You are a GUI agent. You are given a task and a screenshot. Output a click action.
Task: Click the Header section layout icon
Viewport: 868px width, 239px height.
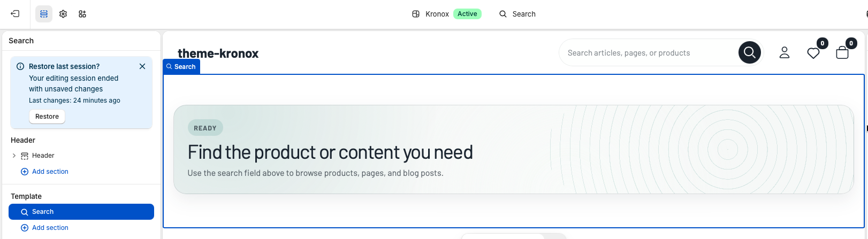[x=25, y=156]
